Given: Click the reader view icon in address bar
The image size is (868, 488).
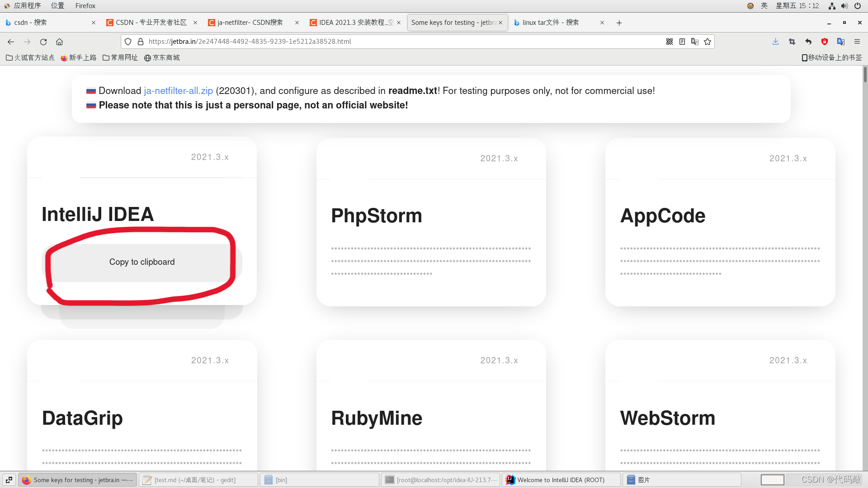Looking at the screenshot, I should click(x=682, y=41).
